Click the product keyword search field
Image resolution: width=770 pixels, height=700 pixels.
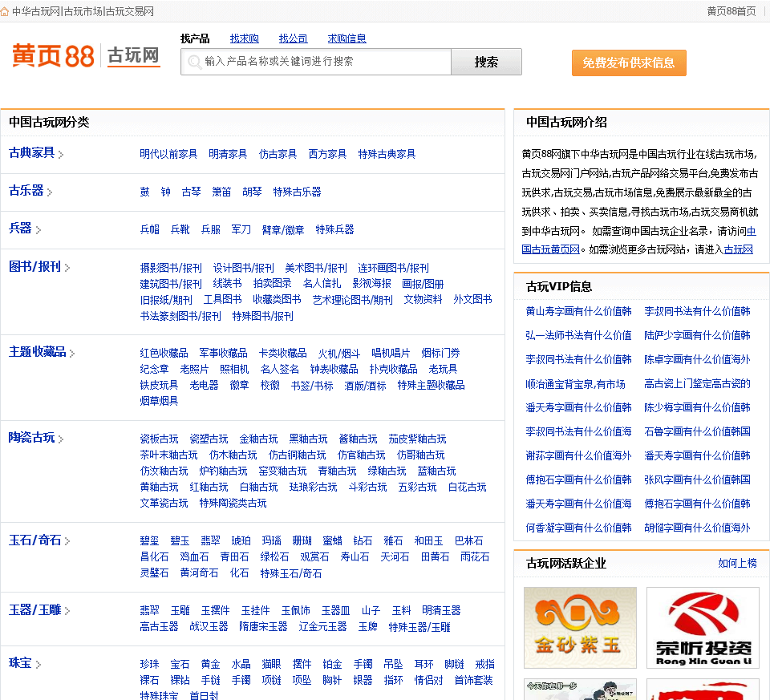pos(316,62)
